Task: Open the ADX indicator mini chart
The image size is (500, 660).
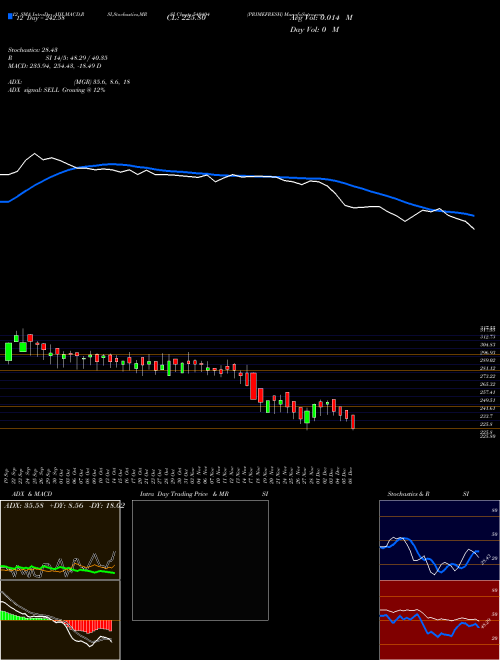Action: tap(60, 540)
